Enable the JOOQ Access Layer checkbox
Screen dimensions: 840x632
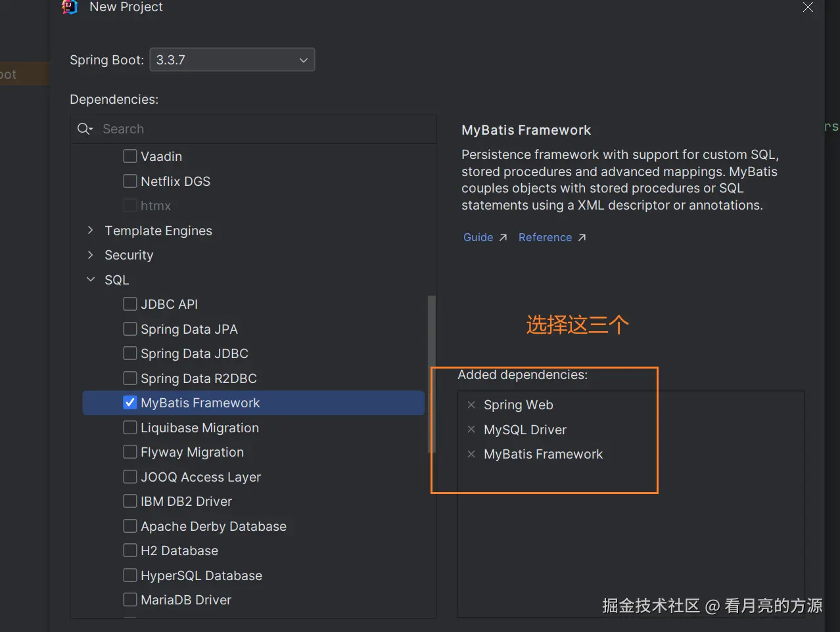[130, 477]
